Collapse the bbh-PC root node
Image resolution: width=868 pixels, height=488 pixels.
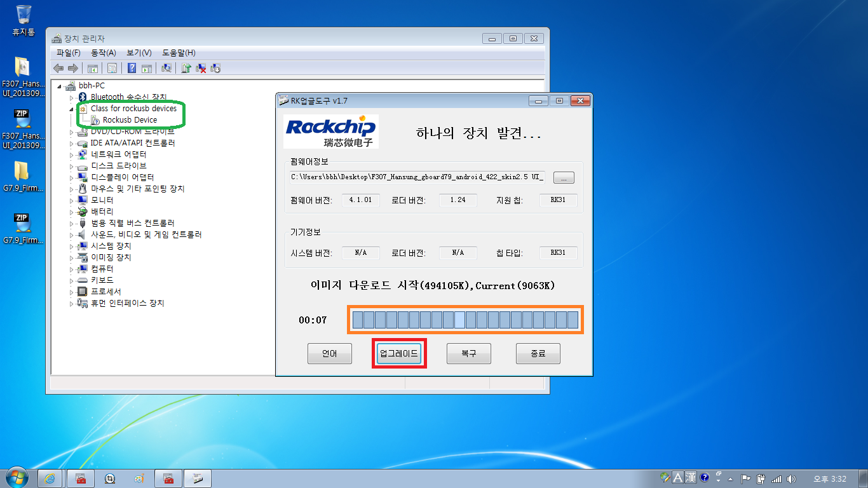[x=59, y=86]
